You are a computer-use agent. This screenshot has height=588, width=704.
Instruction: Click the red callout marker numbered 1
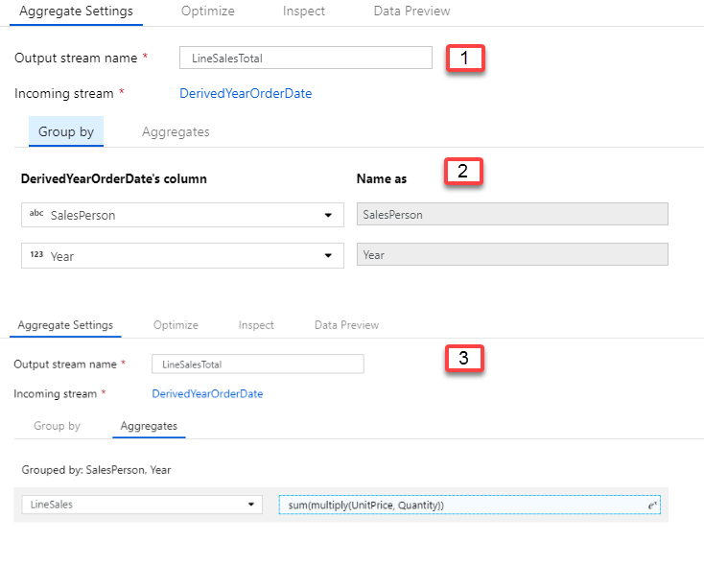click(x=464, y=58)
